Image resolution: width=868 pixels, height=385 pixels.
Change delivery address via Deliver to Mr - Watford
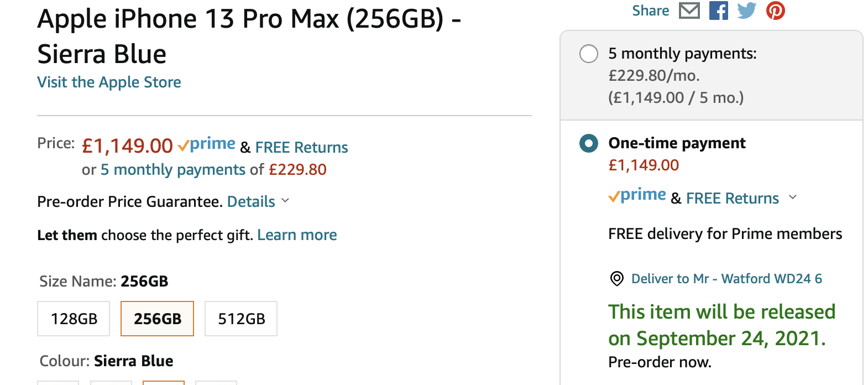[726, 279]
